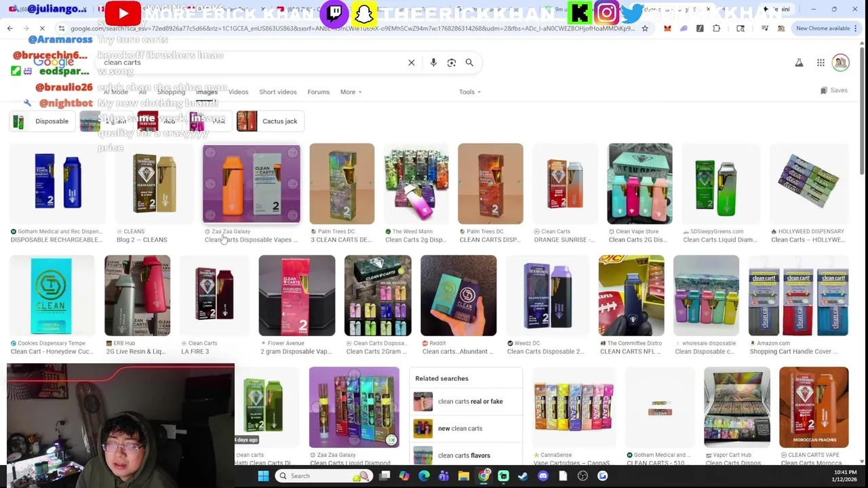Open the Flower Avenue 2 gram image

click(296, 296)
